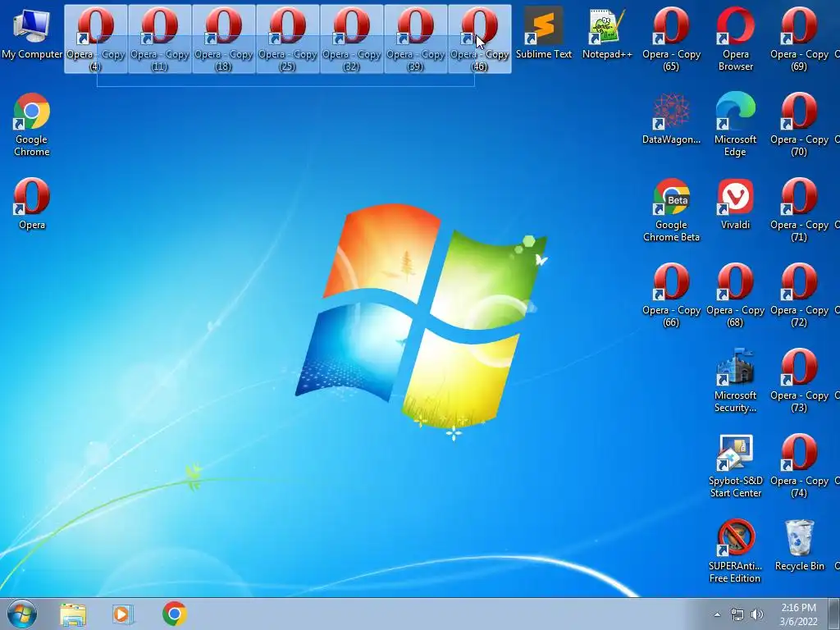The width and height of the screenshot is (840, 630).
Task: Open Windows Explorer from taskbar
Action: click(x=73, y=614)
